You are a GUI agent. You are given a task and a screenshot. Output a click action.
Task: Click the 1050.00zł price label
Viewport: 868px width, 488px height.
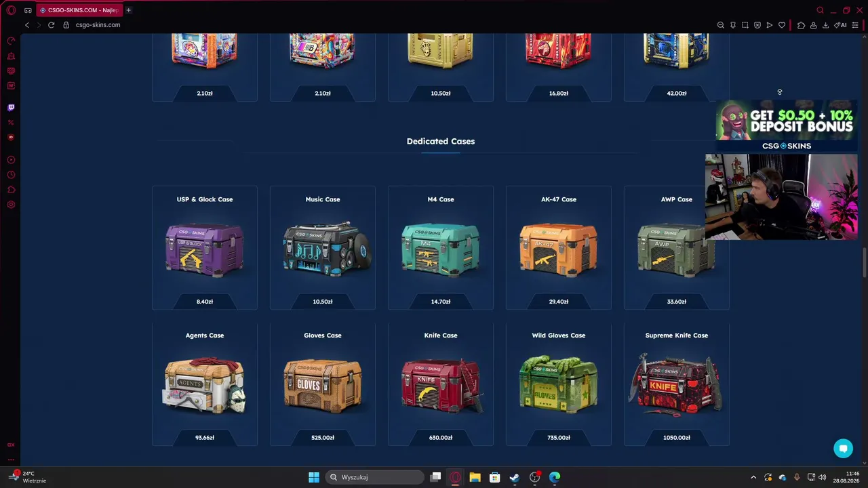pos(677,438)
